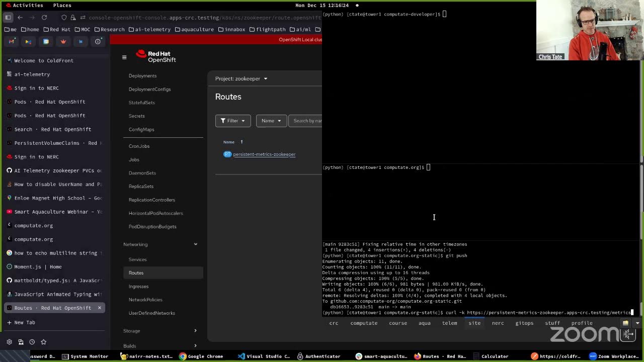Go to Deployments in the nav
644x362 pixels.
(143, 76)
